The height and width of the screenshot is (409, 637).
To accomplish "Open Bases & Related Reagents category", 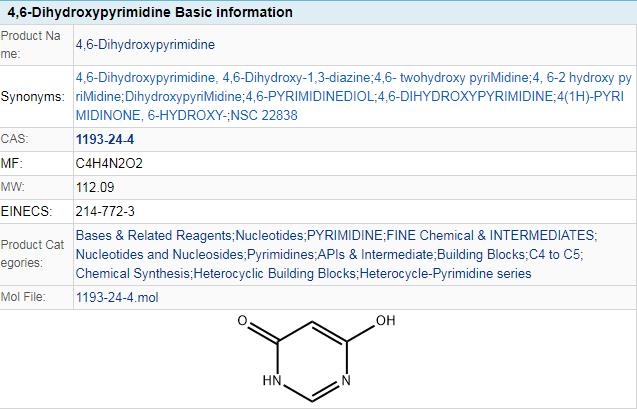I will (153, 235).
